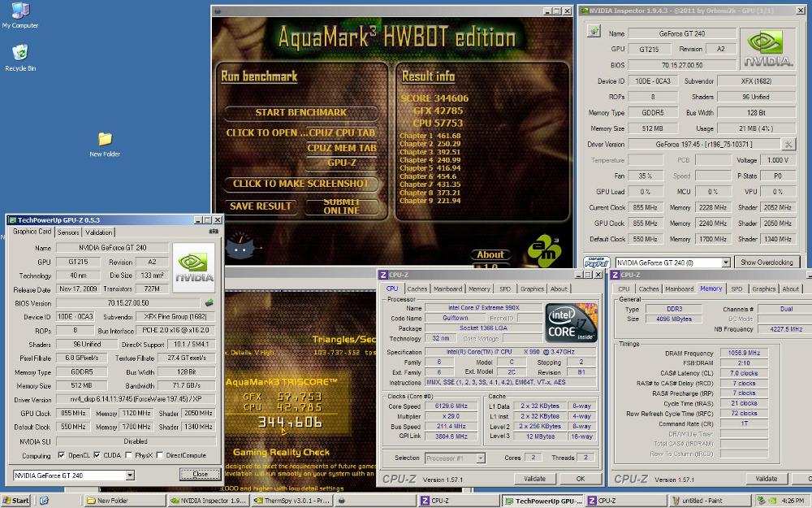This screenshot has width=812, height=508.
Task: Click the PayPal donate icon in NVIDIA Inspector
Action: coord(596,263)
